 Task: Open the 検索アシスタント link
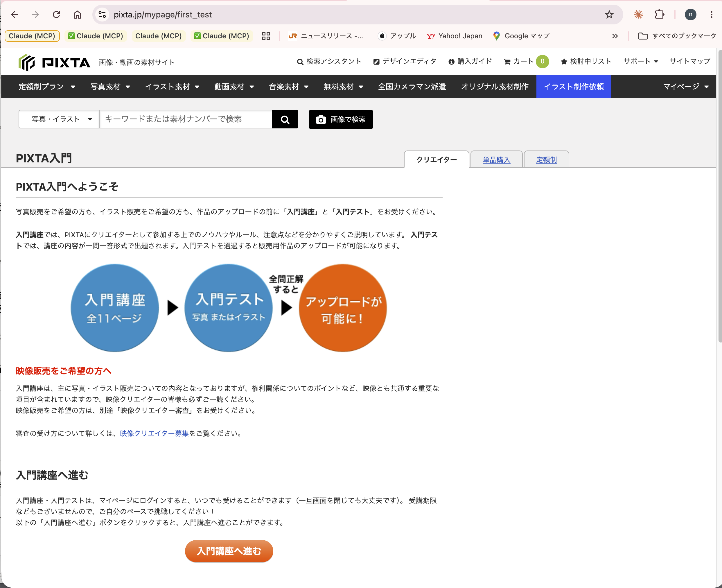click(x=329, y=61)
